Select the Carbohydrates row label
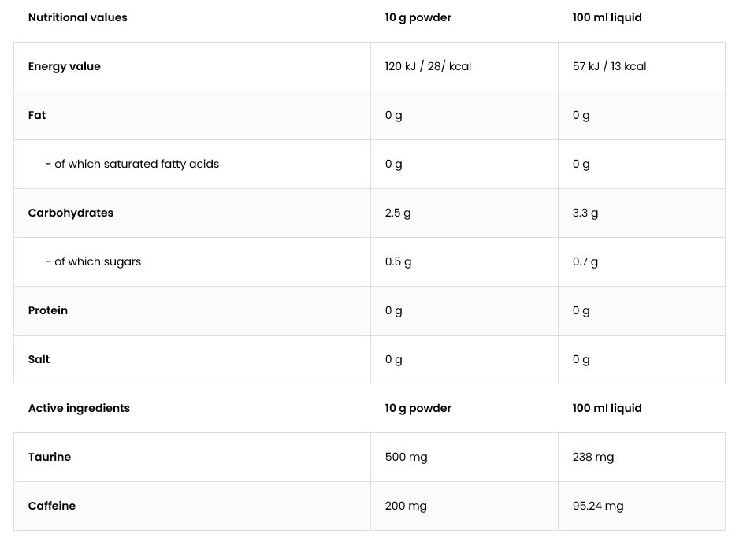 71,213
